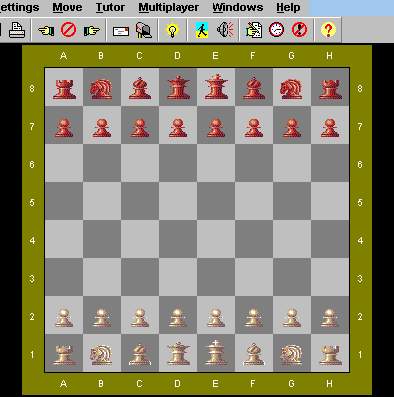Click the light bulb hint icon
This screenshot has height=397, width=394.
[172, 30]
